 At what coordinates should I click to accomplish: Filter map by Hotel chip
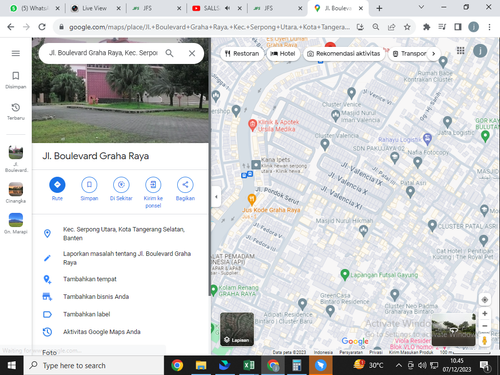coord(283,54)
